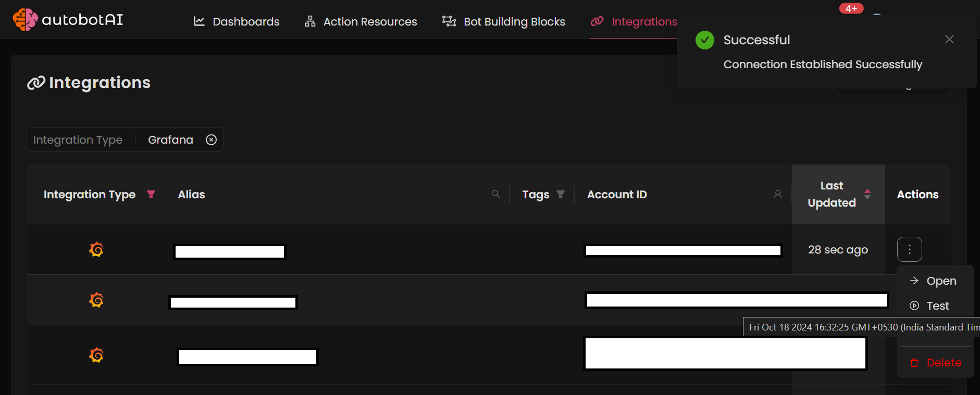Screen dimensions: 980x395
Task: Dismiss the Successful notification
Action: pos(949,40)
